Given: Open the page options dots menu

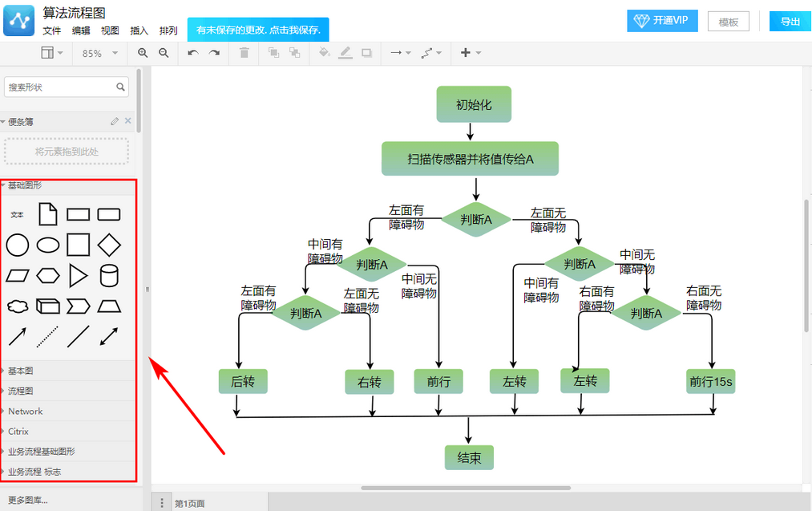Looking at the screenshot, I should [x=162, y=503].
